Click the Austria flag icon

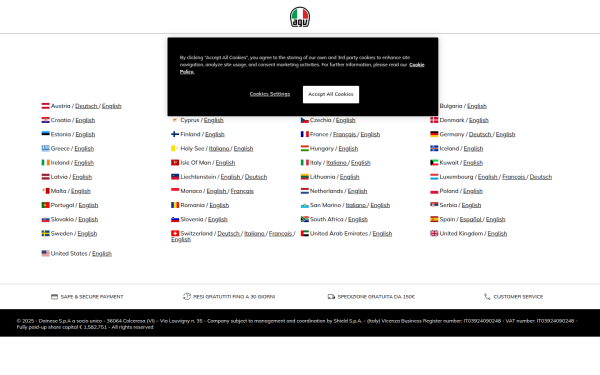[46, 106]
